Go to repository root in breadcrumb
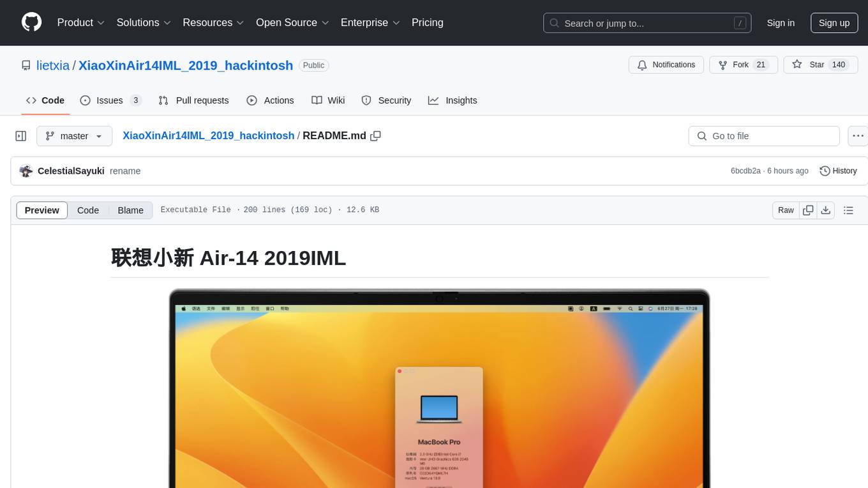Viewport: 868px width, 488px height. click(x=208, y=135)
